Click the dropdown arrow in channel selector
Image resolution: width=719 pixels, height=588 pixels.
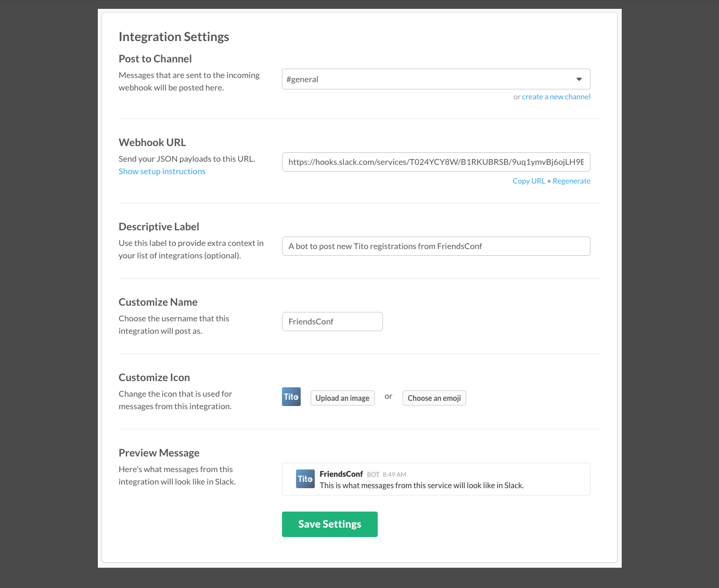tap(579, 79)
